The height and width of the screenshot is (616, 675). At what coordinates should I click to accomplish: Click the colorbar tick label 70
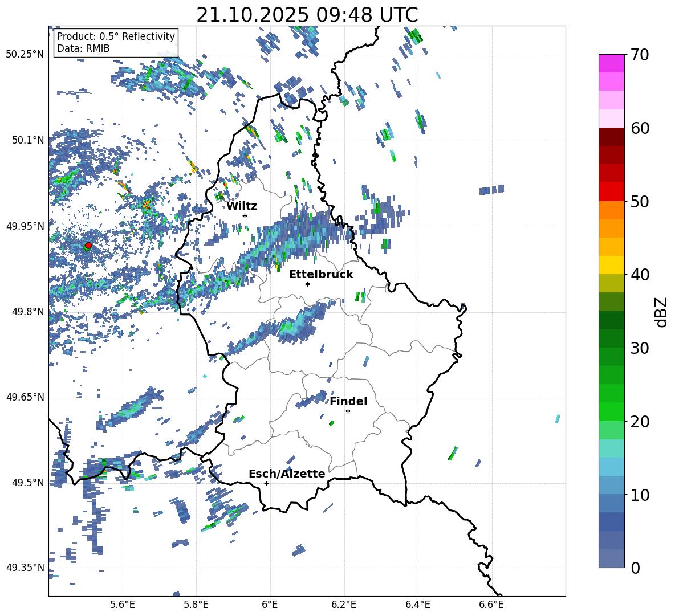640,55
